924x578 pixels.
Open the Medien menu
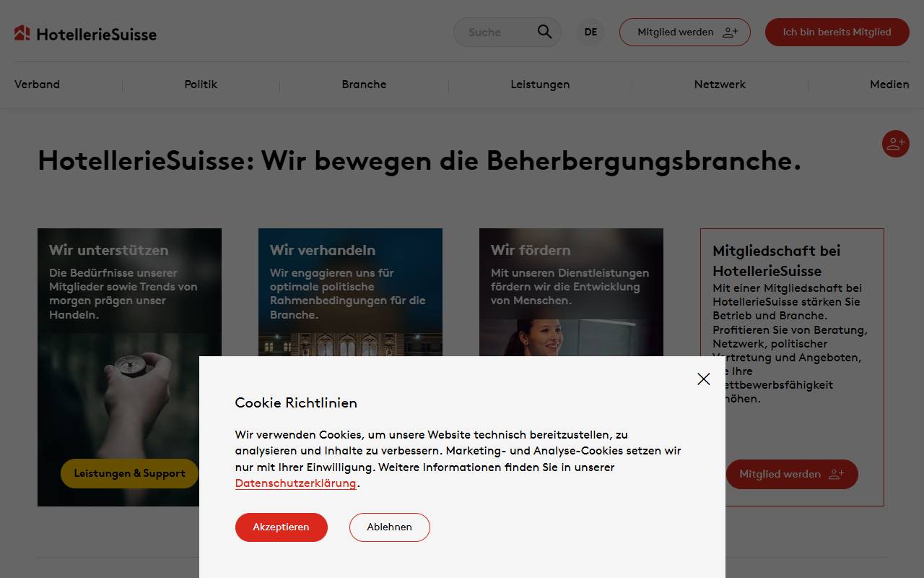coord(889,85)
